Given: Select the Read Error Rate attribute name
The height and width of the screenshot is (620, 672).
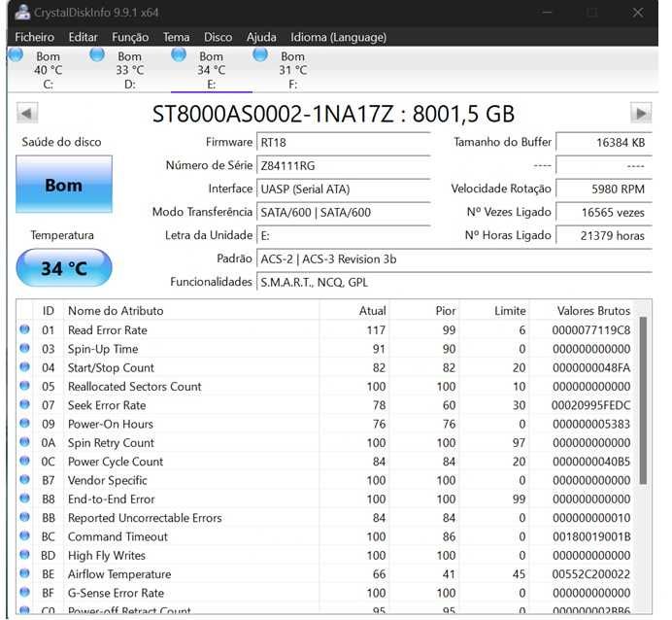Looking at the screenshot, I should click(108, 330).
